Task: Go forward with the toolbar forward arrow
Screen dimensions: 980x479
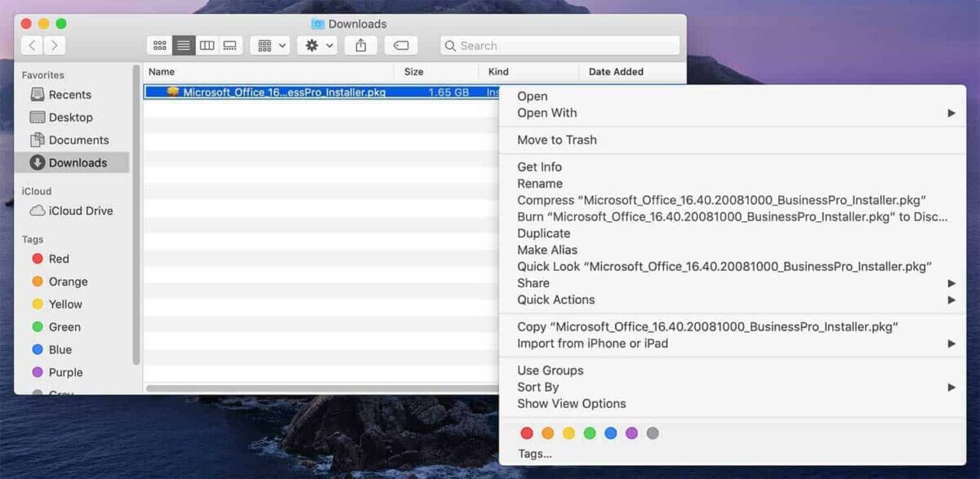Action: pos(54,46)
